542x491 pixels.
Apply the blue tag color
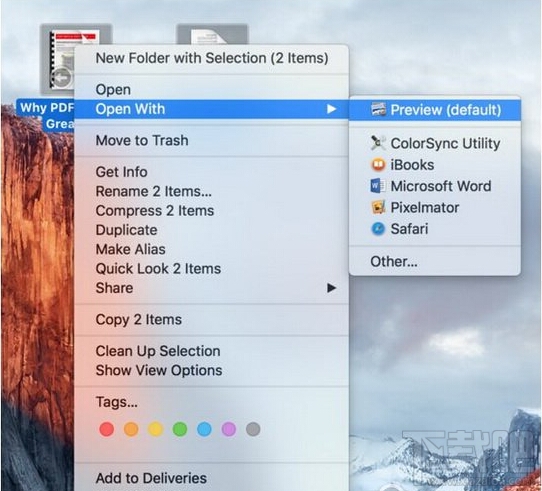click(x=204, y=429)
